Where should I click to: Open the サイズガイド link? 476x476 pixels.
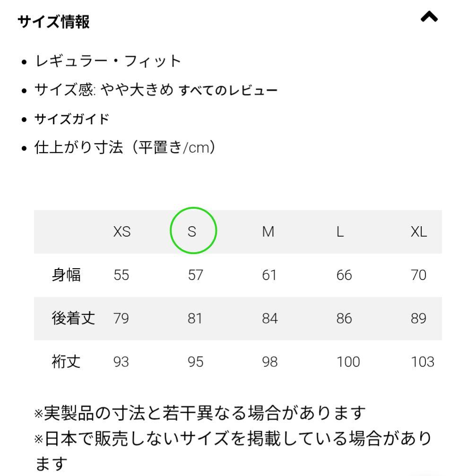pyautogui.click(x=71, y=119)
